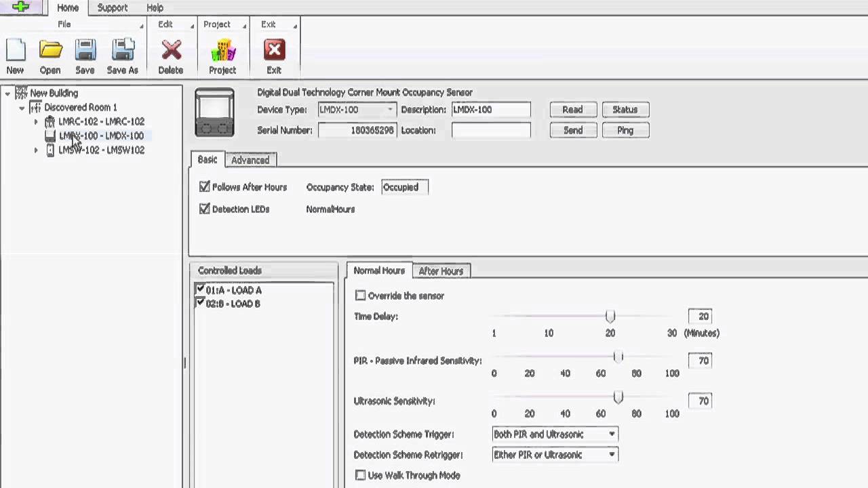Open the Detection Scheme Trigger dropdown
This screenshot has height=488, width=868.
tap(612, 434)
